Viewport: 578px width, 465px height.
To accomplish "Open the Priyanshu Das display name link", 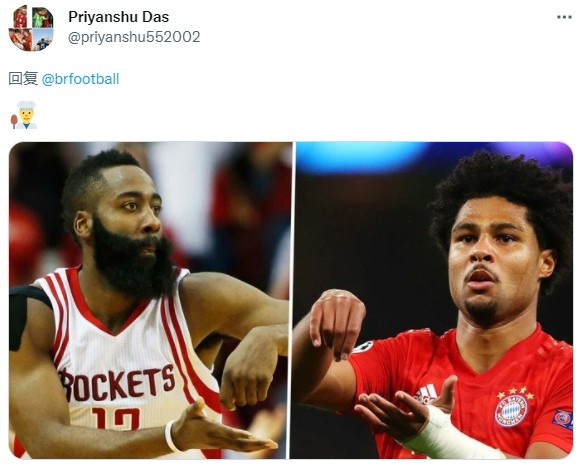I will click(x=118, y=17).
